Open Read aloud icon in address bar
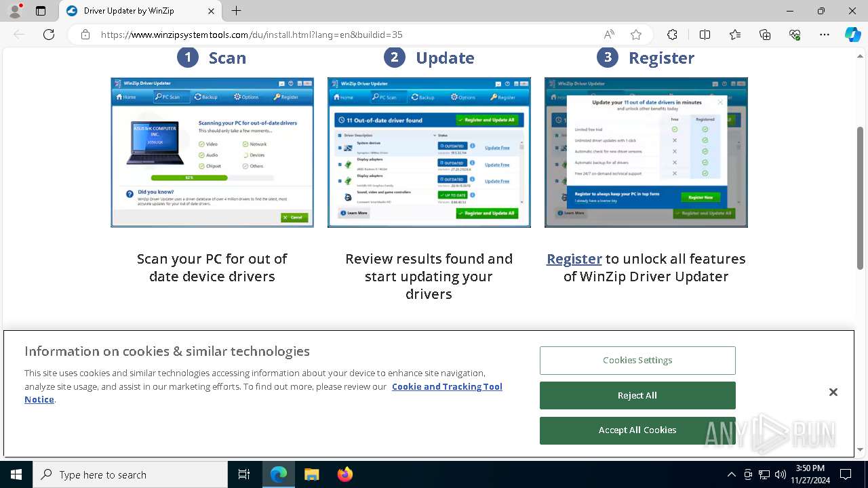This screenshot has width=868, height=488. pos(609,35)
